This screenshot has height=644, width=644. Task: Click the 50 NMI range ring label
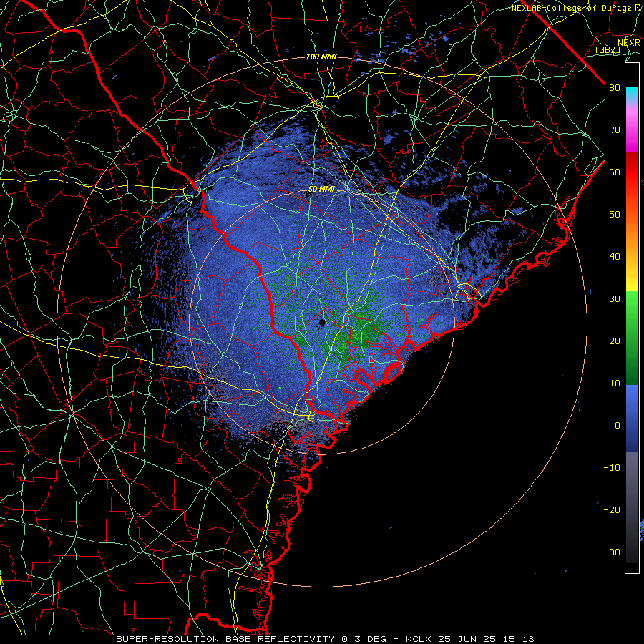[x=321, y=190]
